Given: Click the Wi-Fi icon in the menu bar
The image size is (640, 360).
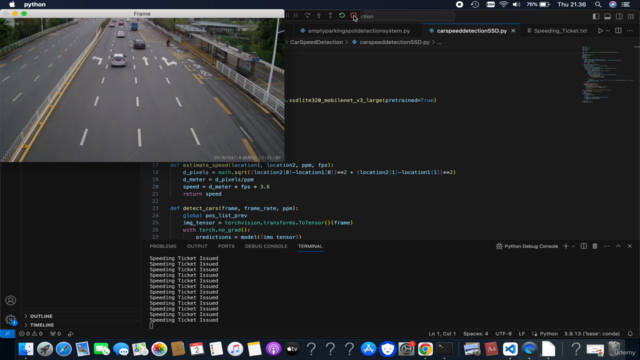Looking at the screenshot, I should click(x=504, y=4).
